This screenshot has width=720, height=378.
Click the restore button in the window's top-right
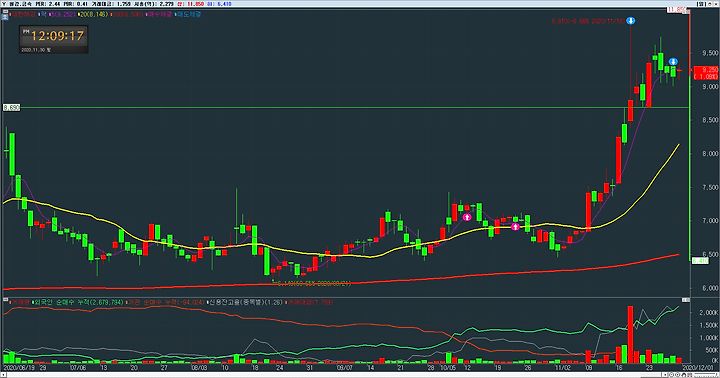709,4
